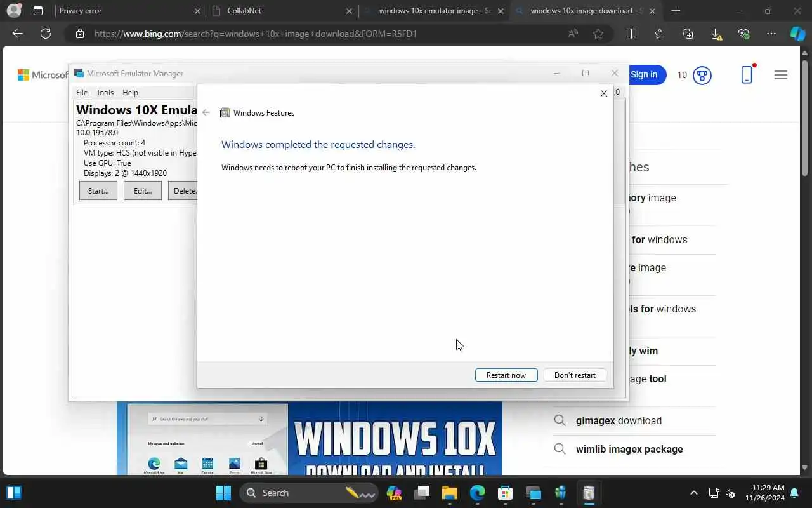Screen dimensions: 812x508
Task: Click wimlib imagex package related search
Action: pyautogui.click(x=629, y=449)
